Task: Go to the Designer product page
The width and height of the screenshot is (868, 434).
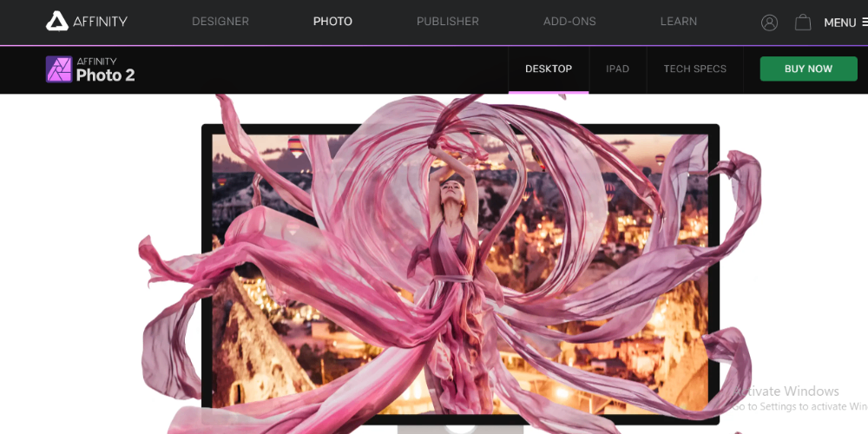Action: [x=220, y=22]
